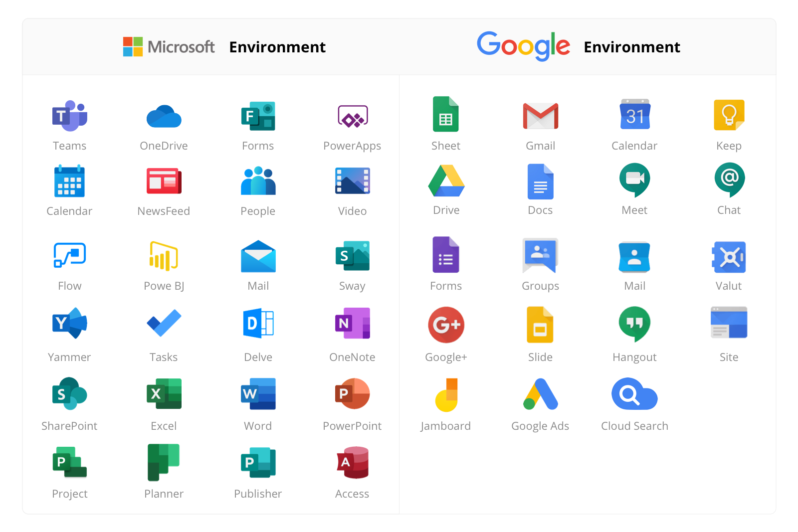The height and width of the screenshot is (532, 798).
Task: Click the "Jamboard" text label
Action: point(446,426)
